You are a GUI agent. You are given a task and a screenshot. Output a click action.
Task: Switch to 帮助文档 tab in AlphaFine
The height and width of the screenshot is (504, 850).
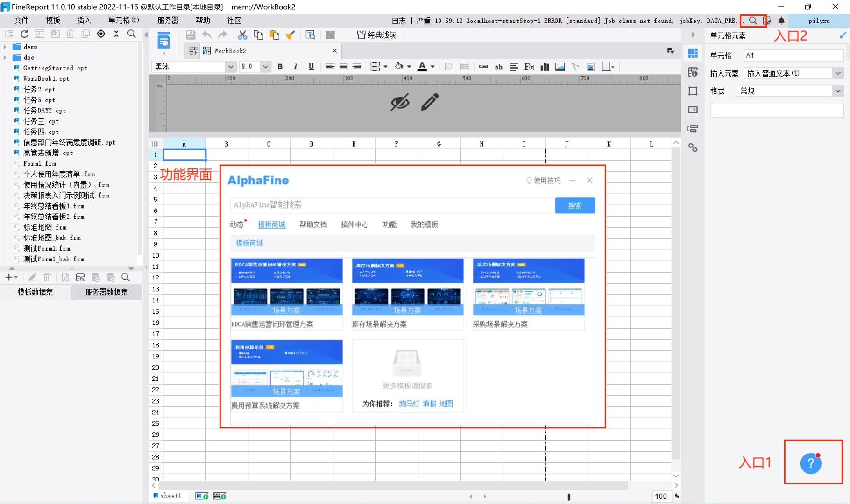coord(313,224)
